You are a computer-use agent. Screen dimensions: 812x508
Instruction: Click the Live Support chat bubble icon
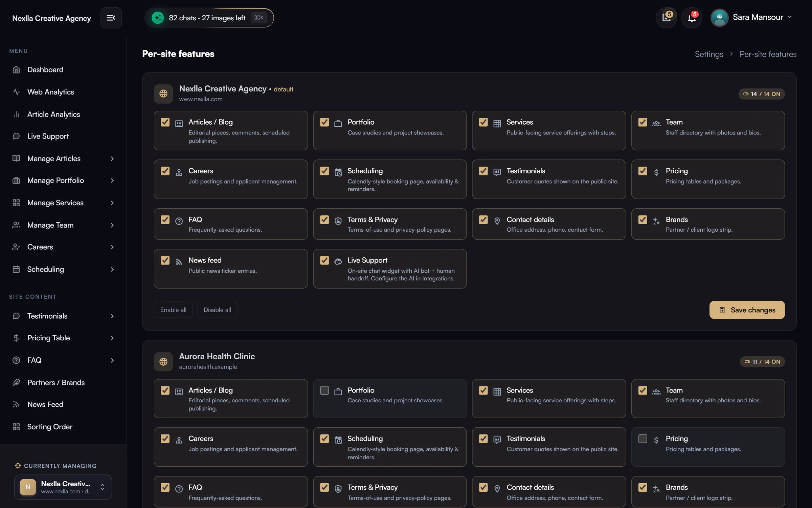(16, 136)
